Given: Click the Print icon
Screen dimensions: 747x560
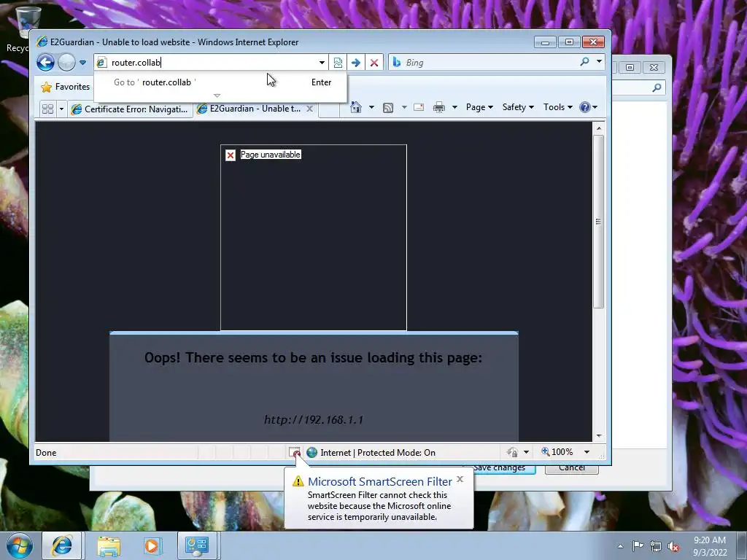Looking at the screenshot, I should 438,107.
